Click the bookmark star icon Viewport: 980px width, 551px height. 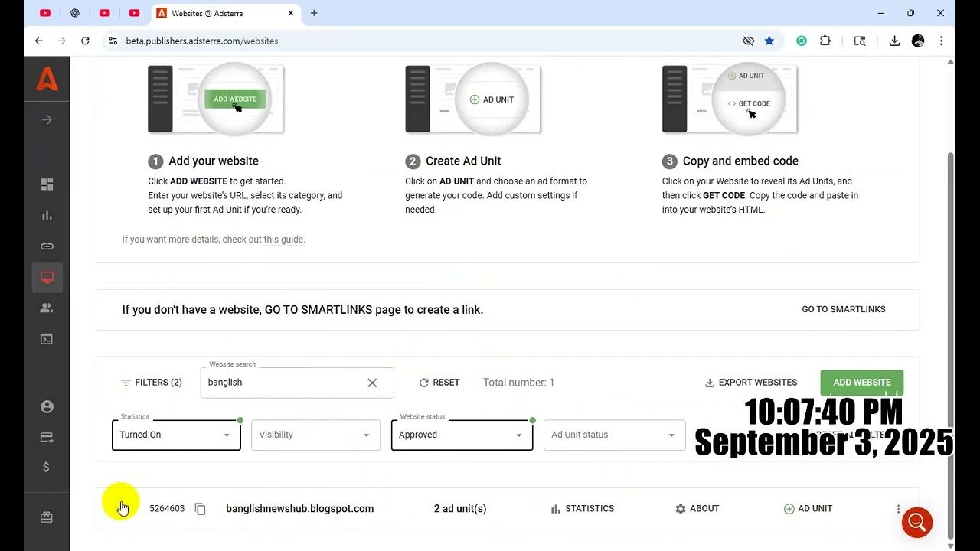pyautogui.click(x=769, y=41)
